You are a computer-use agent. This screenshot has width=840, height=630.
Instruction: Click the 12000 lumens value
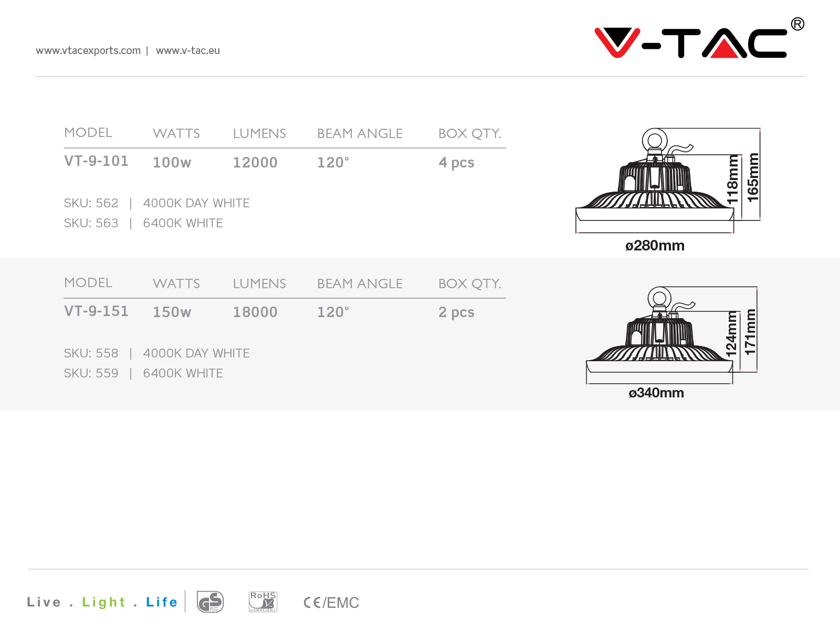255,163
